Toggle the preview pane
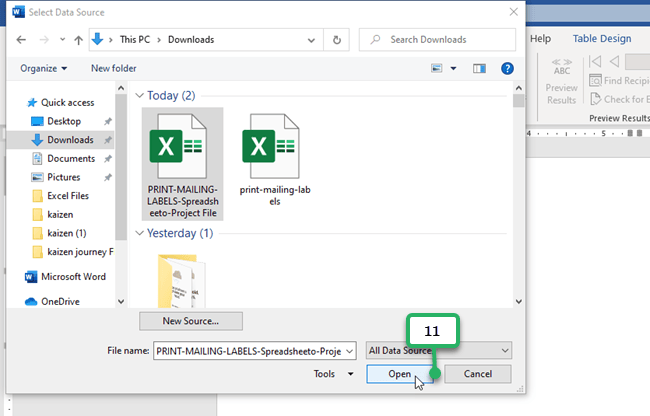Screen dimensions: 650x416 coord(479,68)
